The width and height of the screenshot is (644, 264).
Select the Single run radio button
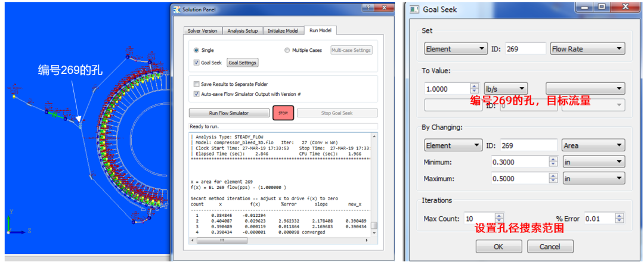coord(196,50)
